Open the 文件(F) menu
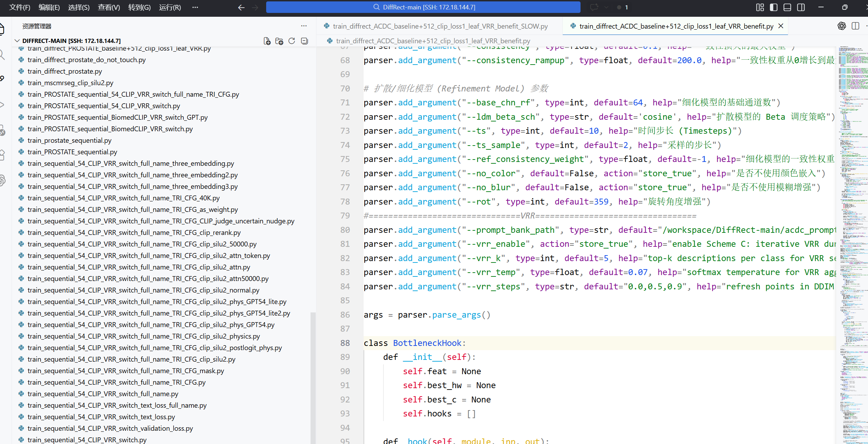 pyautogui.click(x=20, y=7)
